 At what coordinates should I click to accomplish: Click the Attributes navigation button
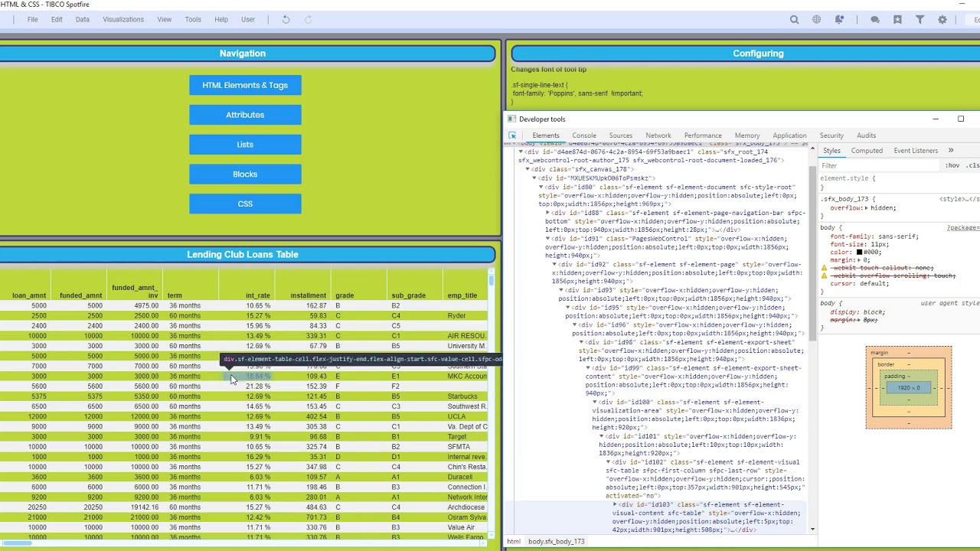[245, 115]
